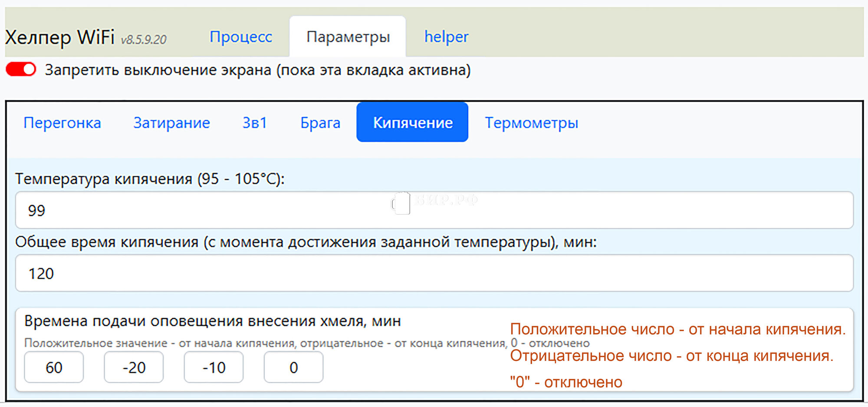Select the Параметры tab
The image size is (868, 407).
click(x=348, y=37)
